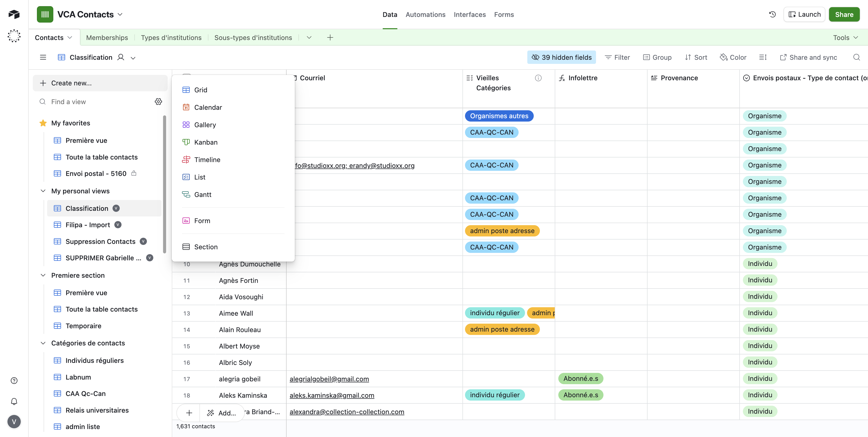Collapse the My personal views section

(43, 191)
